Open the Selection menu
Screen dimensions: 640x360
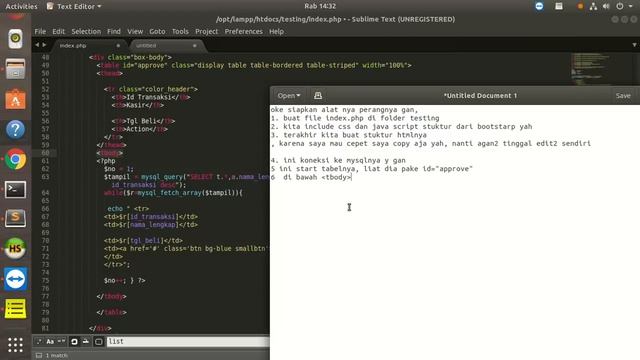click(86, 31)
